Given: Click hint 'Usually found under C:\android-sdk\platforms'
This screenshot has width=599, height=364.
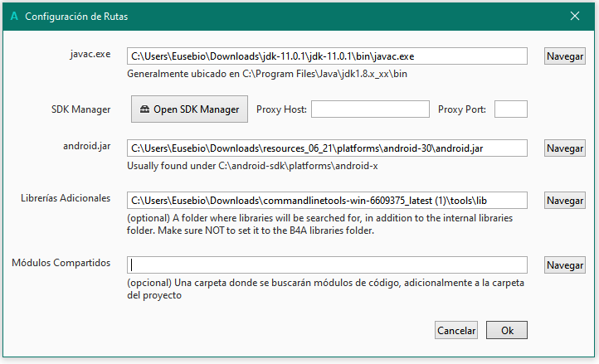Looking at the screenshot, I should [252, 166].
